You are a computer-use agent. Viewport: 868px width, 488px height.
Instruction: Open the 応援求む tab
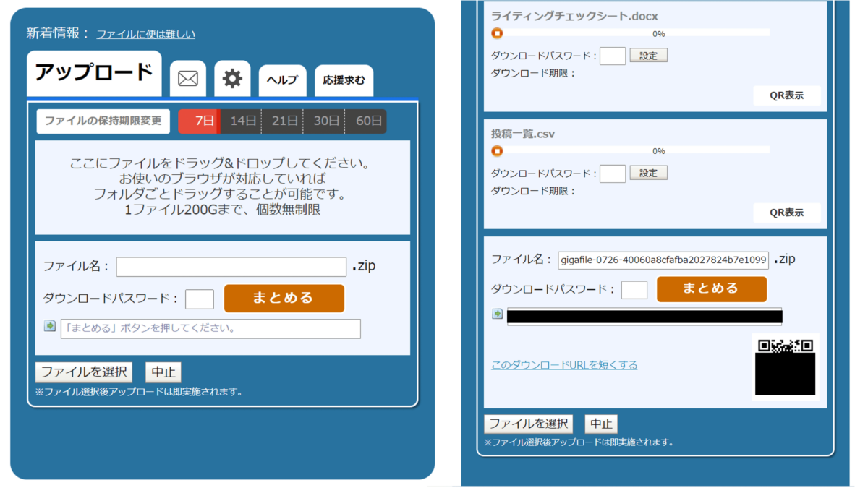(x=344, y=80)
